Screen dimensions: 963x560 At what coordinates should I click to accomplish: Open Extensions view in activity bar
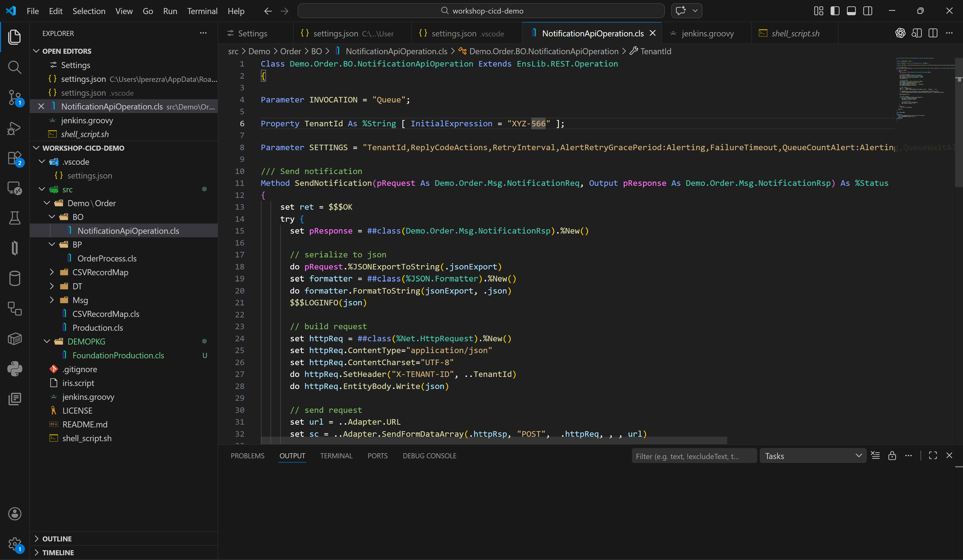coord(15,158)
